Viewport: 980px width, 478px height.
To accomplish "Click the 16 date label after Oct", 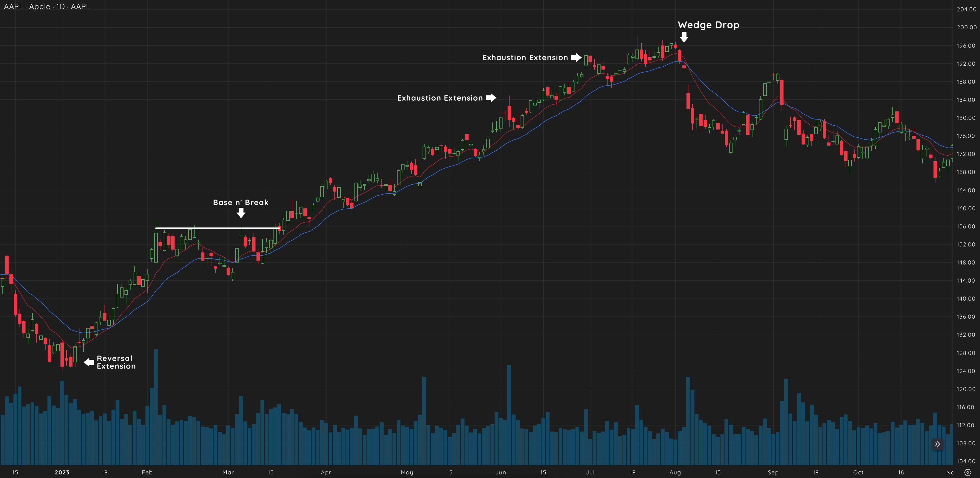I will (901, 472).
